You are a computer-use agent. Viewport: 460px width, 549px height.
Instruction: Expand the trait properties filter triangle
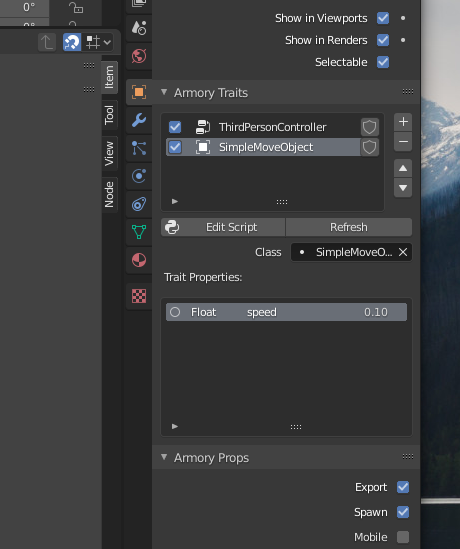[175, 426]
